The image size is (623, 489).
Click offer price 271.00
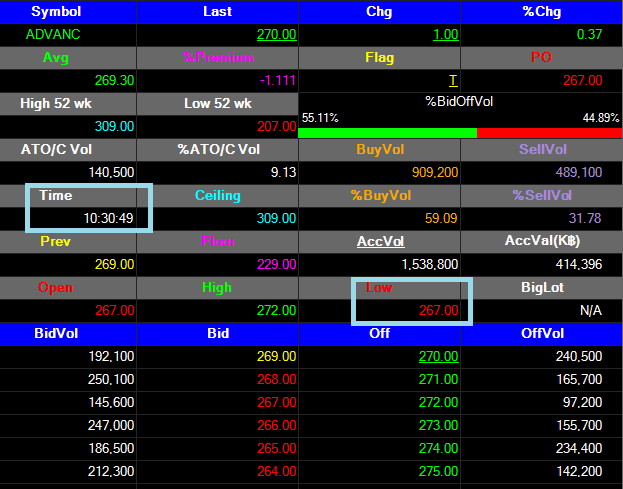tap(439, 379)
